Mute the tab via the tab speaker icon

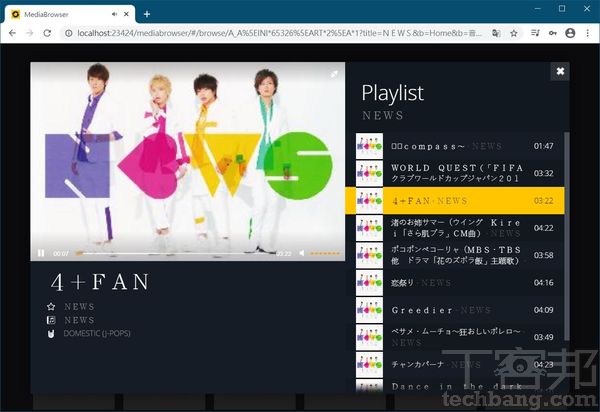113,14
